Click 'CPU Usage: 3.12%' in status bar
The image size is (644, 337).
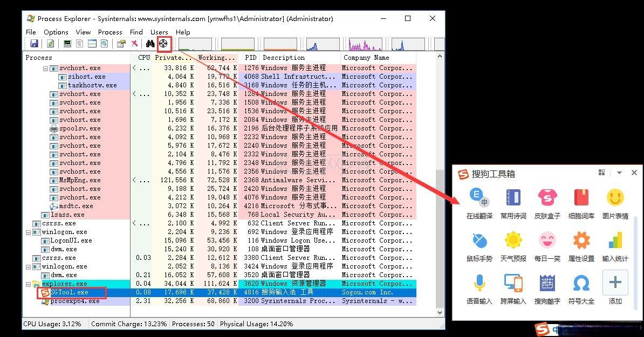(52, 324)
